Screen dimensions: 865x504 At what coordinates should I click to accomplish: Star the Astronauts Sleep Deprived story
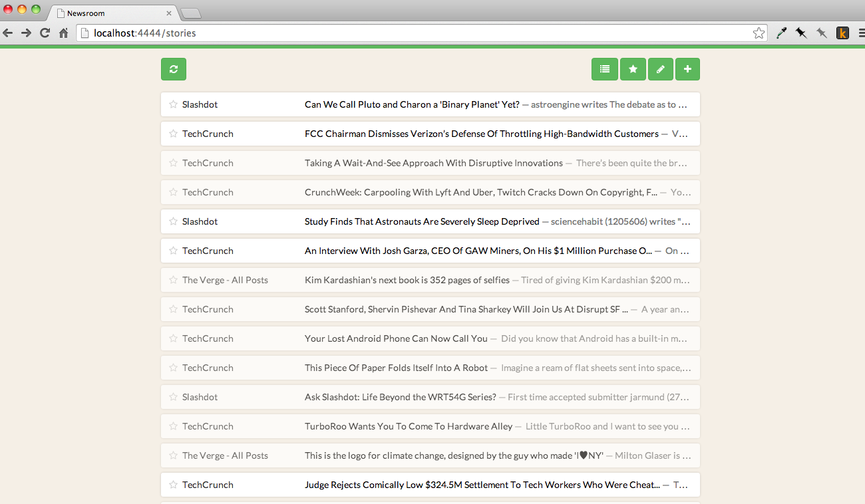[x=173, y=221]
